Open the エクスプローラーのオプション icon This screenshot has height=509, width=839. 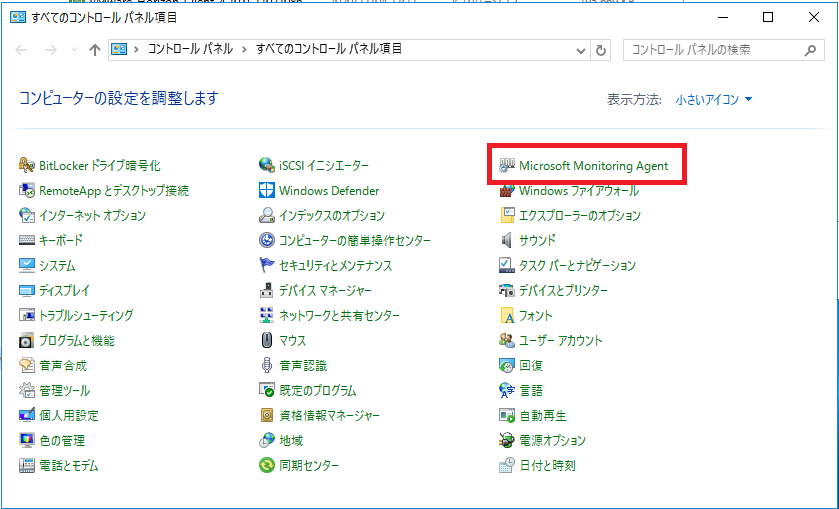506,215
